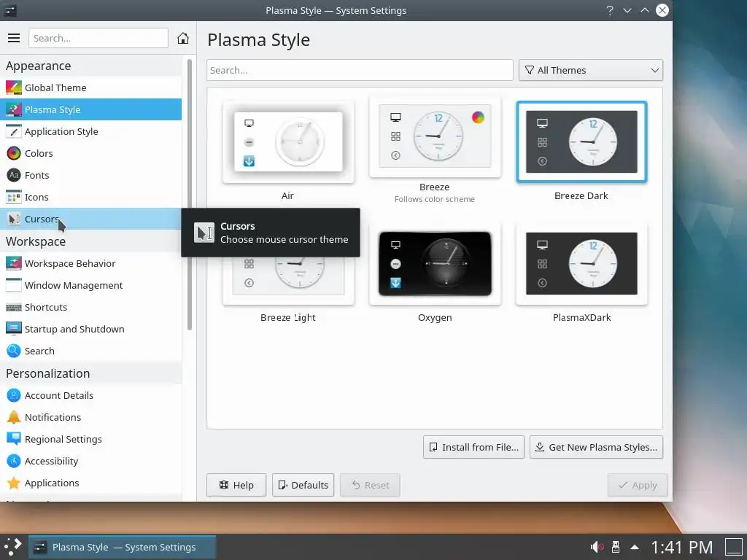Open the application launcher in taskbar
747x560 pixels.
click(x=13, y=547)
